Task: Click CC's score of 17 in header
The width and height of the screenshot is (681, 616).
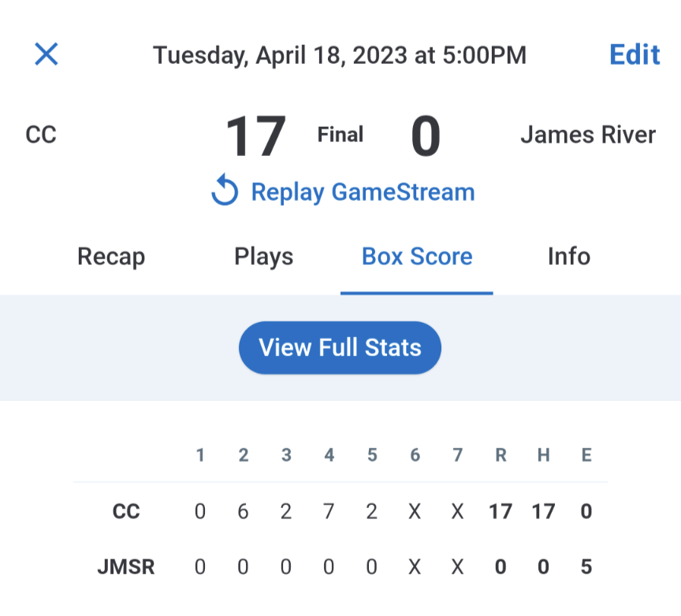Action: coord(255,137)
